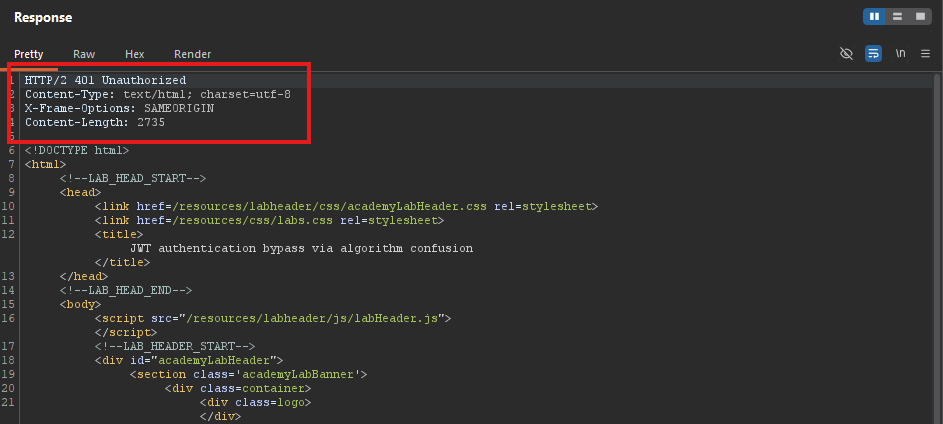Screen dimensions: 943x424
Task: Click the 'JWT authentication bypass via algorithm confusion' title text
Action: coord(301,248)
